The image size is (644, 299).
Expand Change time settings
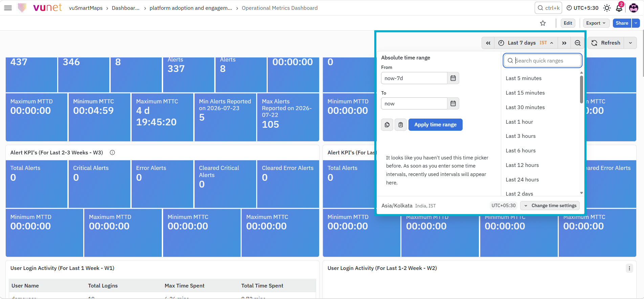pos(550,205)
